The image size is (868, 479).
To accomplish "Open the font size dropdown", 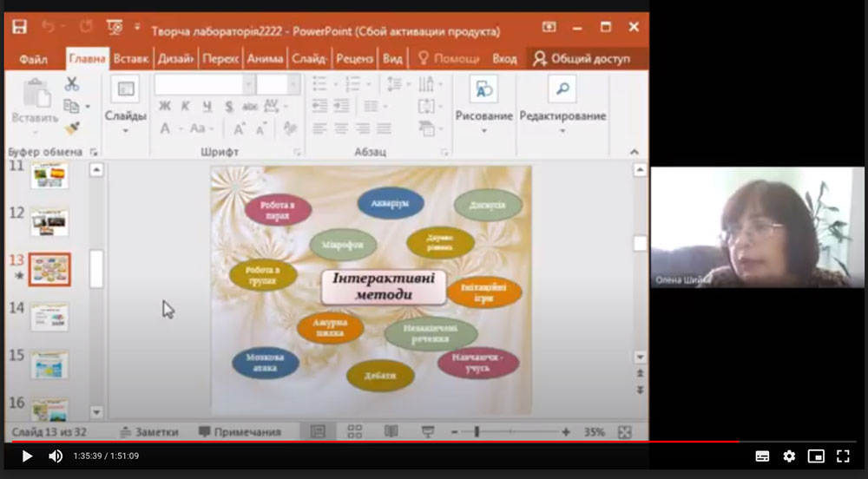I will 294,85.
